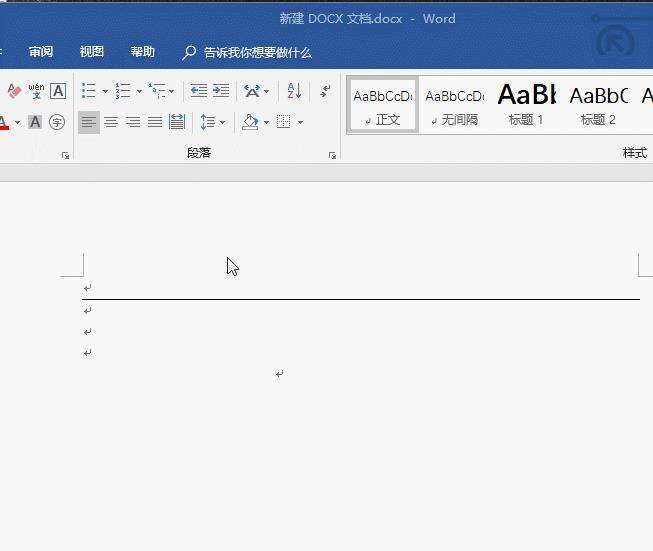
Task: Apply paragraph shading paint bucket
Action: pos(250,122)
